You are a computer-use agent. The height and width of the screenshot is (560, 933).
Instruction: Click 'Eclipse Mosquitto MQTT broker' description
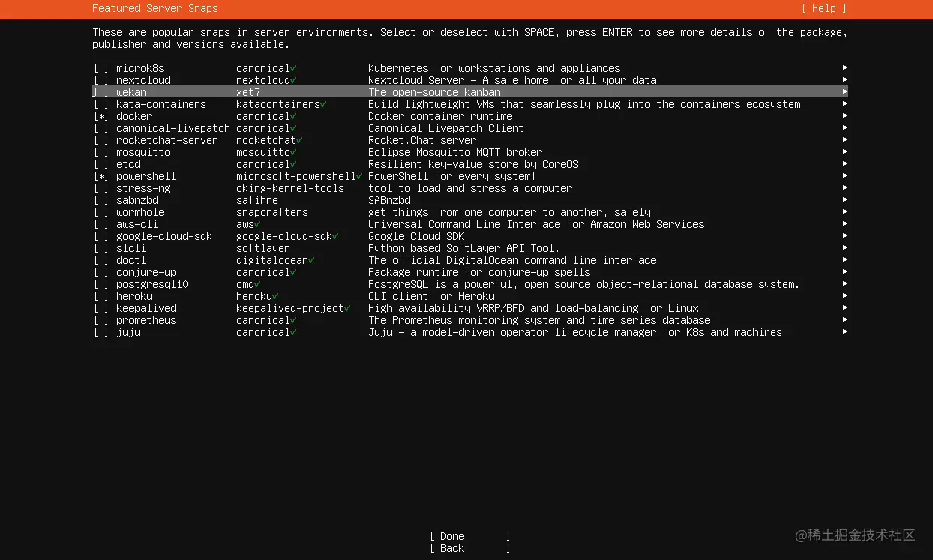pos(455,152)
